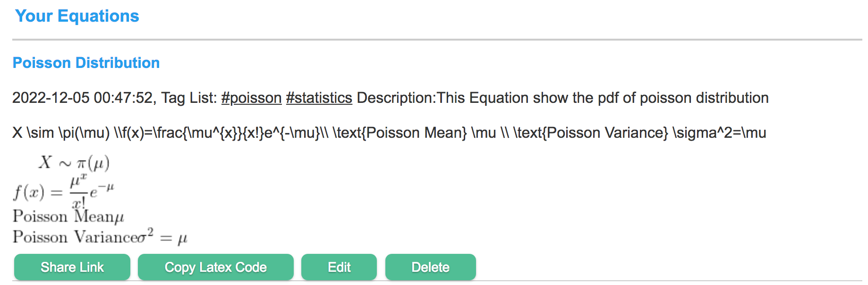Follow the #statistics tag link

click(x=319, y=98)
